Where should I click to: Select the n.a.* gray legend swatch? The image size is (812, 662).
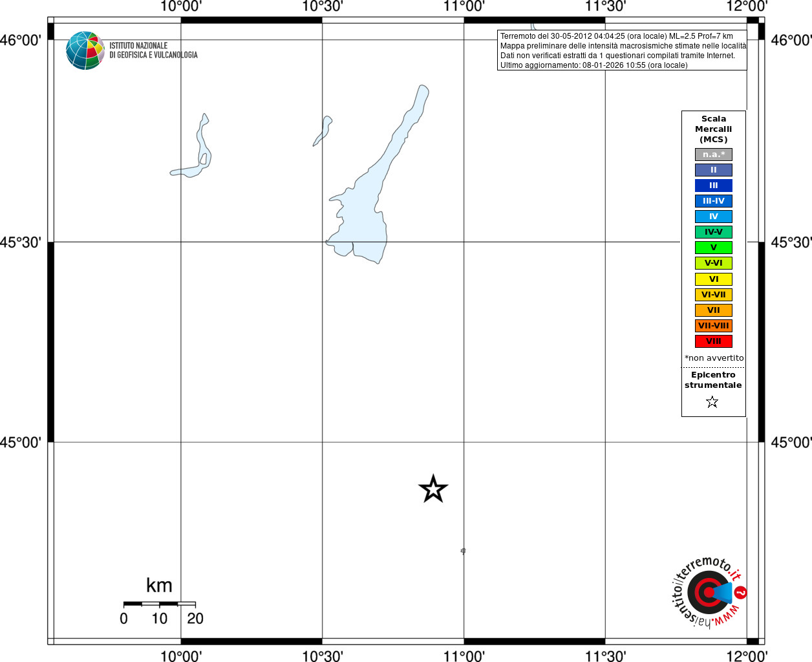[x=714, y=155]
